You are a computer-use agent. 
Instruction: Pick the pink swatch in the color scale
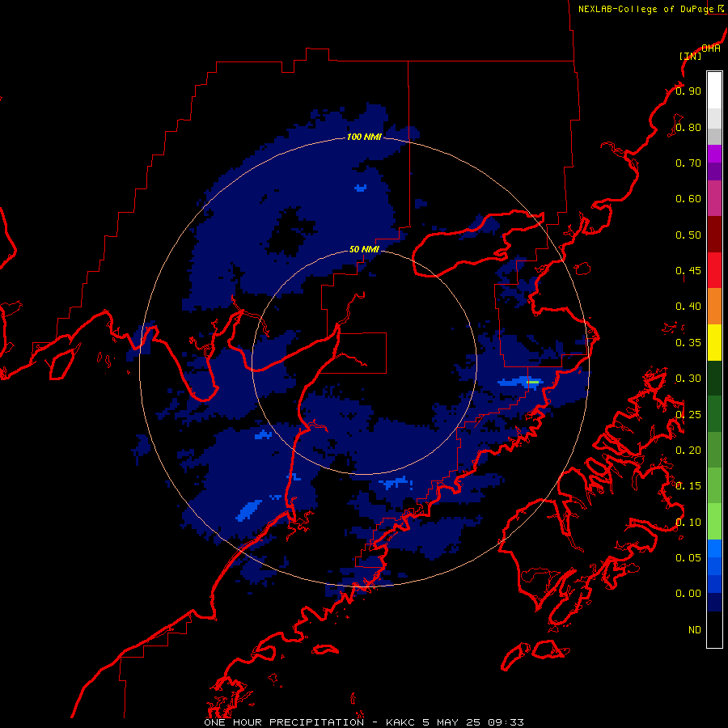[x=714, y=198]
